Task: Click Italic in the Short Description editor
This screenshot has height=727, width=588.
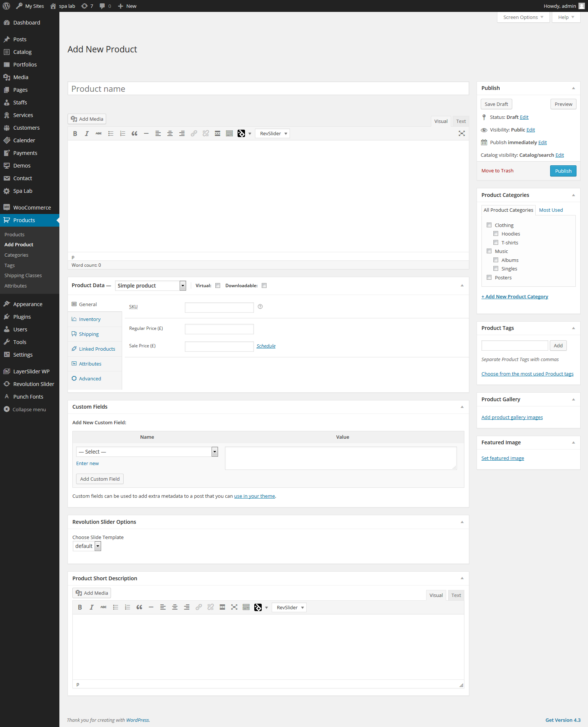Action: 92,607
